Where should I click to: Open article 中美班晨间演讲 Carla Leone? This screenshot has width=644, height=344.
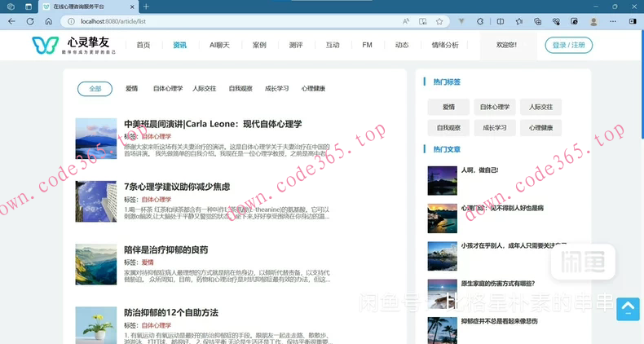click(x=213, y=124)
